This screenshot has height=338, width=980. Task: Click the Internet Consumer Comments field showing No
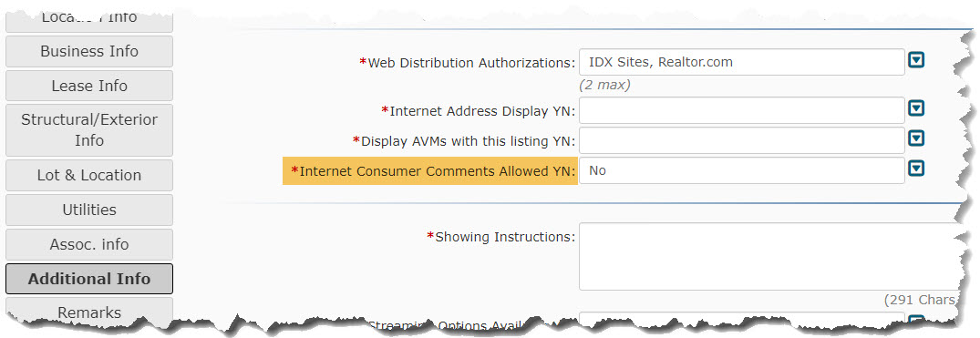tap(742, 170)
